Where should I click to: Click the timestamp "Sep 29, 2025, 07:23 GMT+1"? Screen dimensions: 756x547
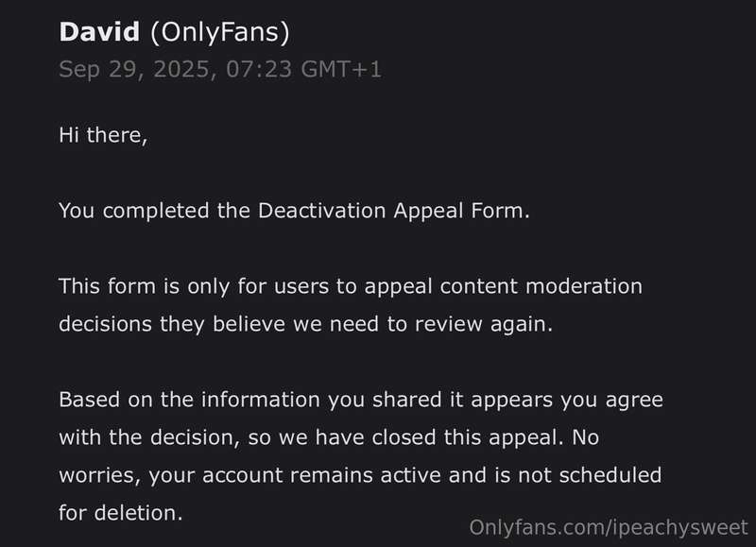(220, 69)
